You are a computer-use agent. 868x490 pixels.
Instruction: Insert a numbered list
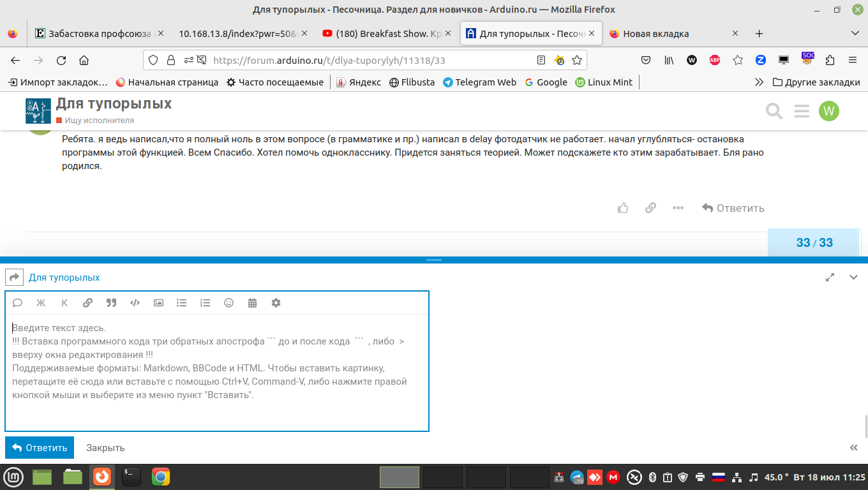point(205,303)
